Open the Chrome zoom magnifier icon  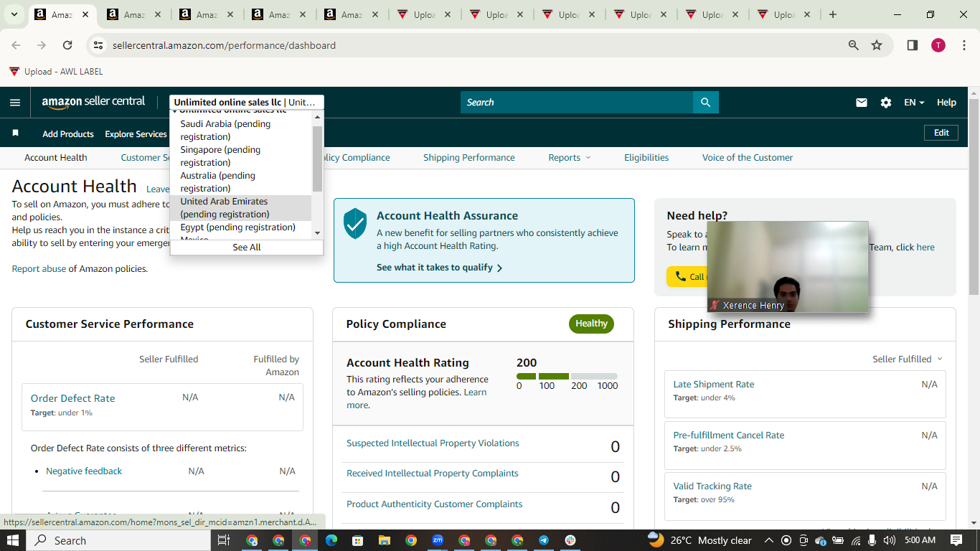854,45
